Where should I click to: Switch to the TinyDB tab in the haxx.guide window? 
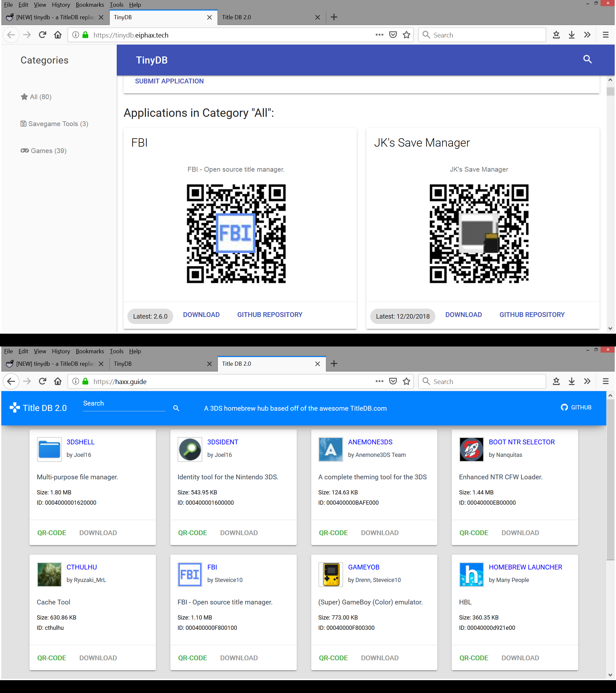pos(163,364)
